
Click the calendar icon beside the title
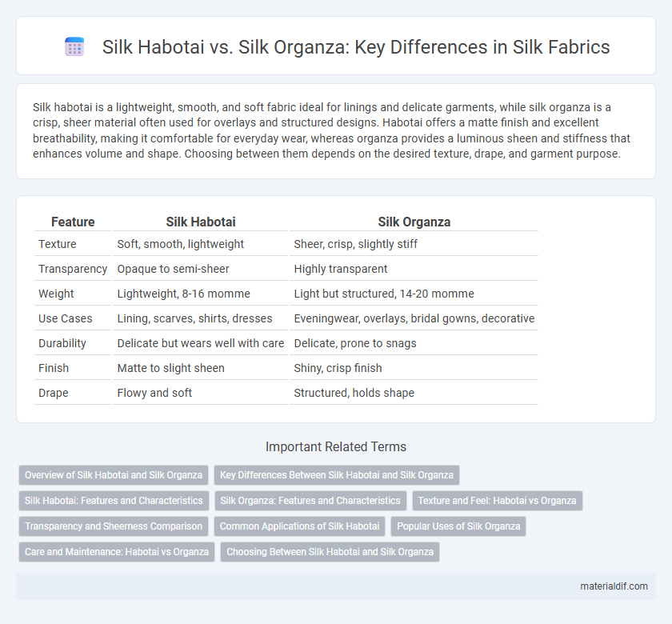tap(74, 46)
